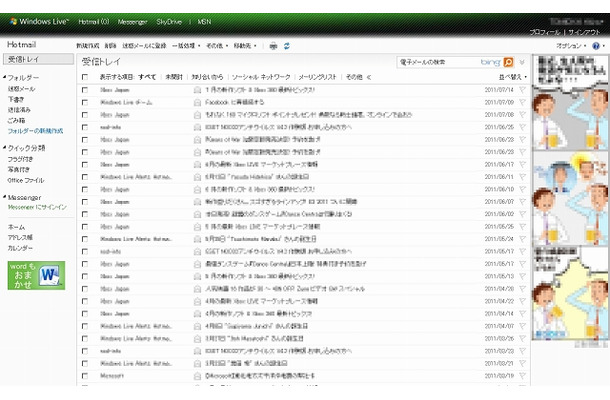Click inside the 電子メールの検索 search field
610x400 pixels.
pos(440,62)
